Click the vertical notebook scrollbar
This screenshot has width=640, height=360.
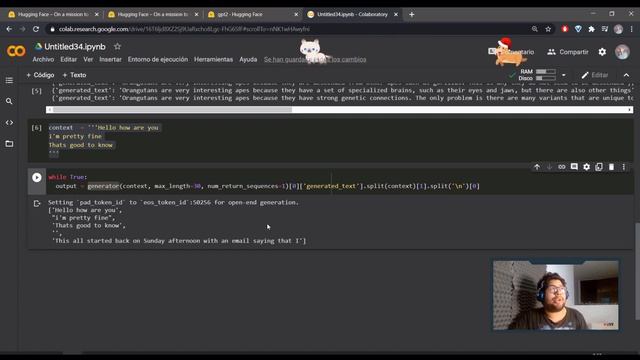pos(637,271)
